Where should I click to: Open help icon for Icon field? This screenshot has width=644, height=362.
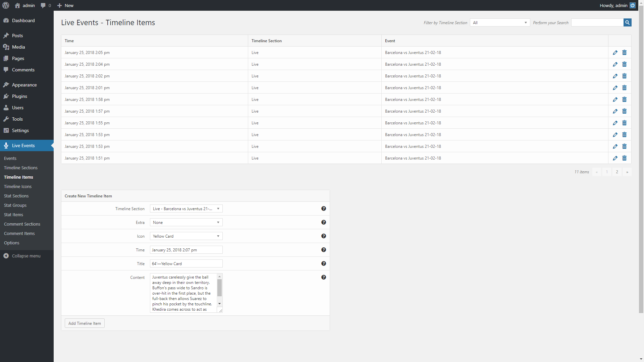pos(323,236)
